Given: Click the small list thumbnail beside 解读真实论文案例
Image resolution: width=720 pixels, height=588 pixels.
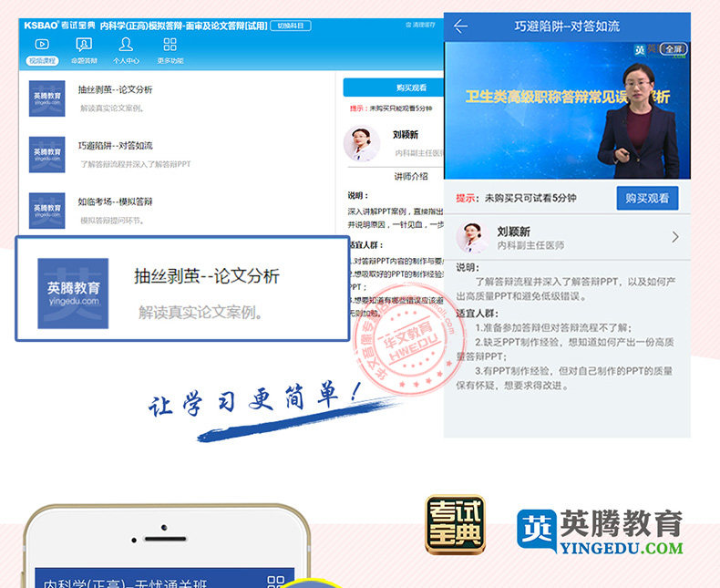Looking at the screenshot, I should (46, 98).
